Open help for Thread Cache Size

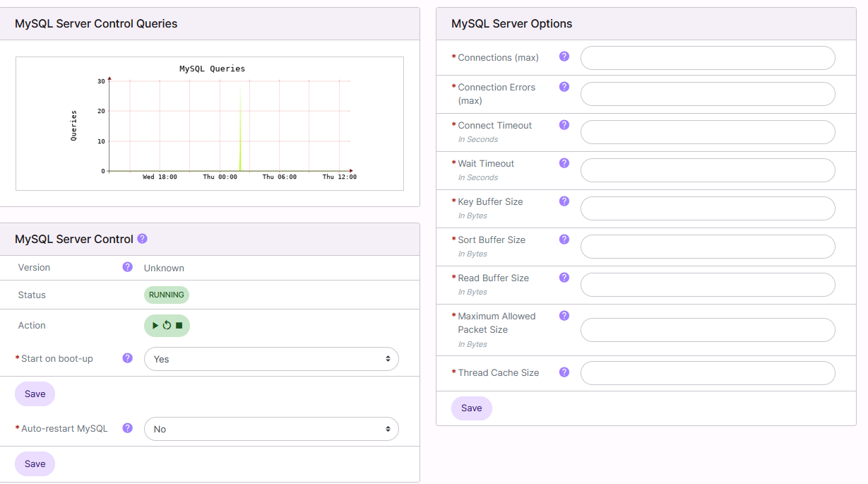coord(564,372)
